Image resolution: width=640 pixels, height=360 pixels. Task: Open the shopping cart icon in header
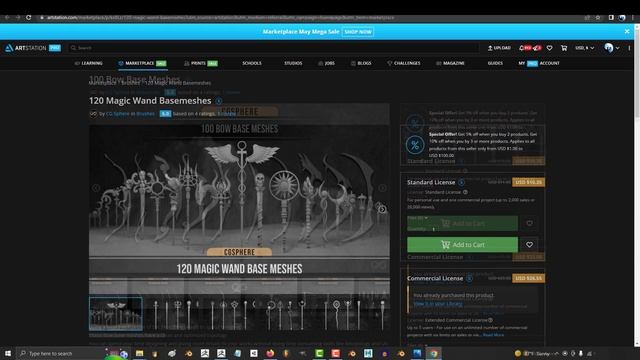point(564,48)
